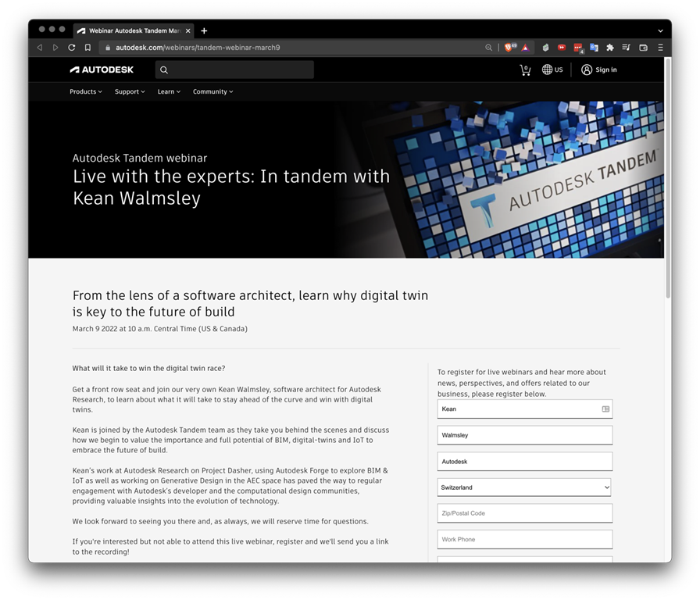Viewport: 700px width, 600px height.
Task: Click the bookmark icon in address bar
Action: [87, 48]
